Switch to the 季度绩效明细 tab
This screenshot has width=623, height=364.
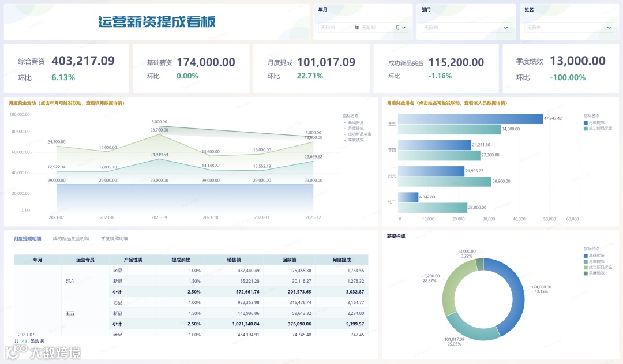pos(114,238)
